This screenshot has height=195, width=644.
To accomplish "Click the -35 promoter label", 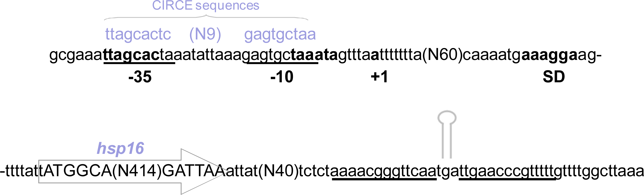I will [140, 77].
